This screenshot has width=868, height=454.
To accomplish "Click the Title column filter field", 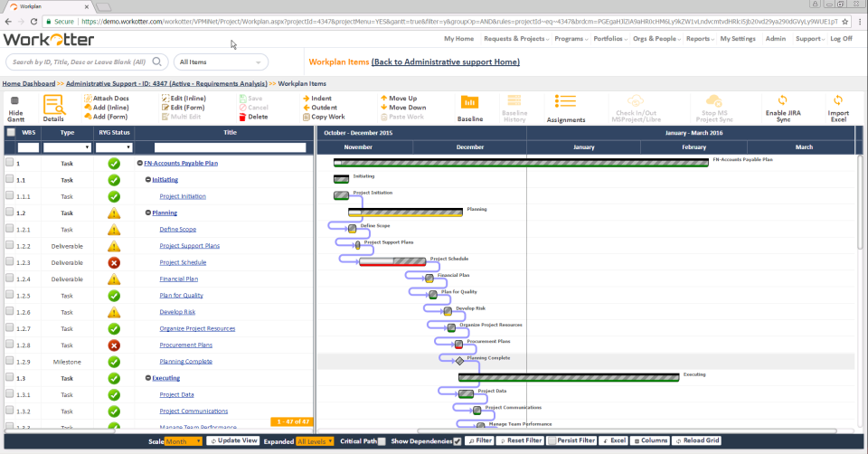I will pos(230,147).
